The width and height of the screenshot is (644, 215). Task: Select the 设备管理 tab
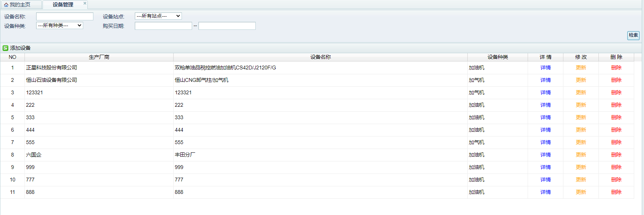point(63,5)
